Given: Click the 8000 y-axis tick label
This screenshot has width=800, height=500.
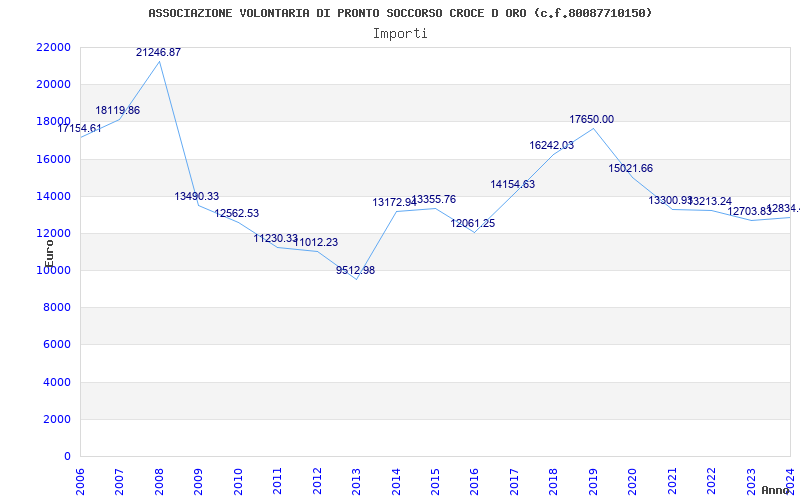Looking at the screenshot, I should point(56,308).
